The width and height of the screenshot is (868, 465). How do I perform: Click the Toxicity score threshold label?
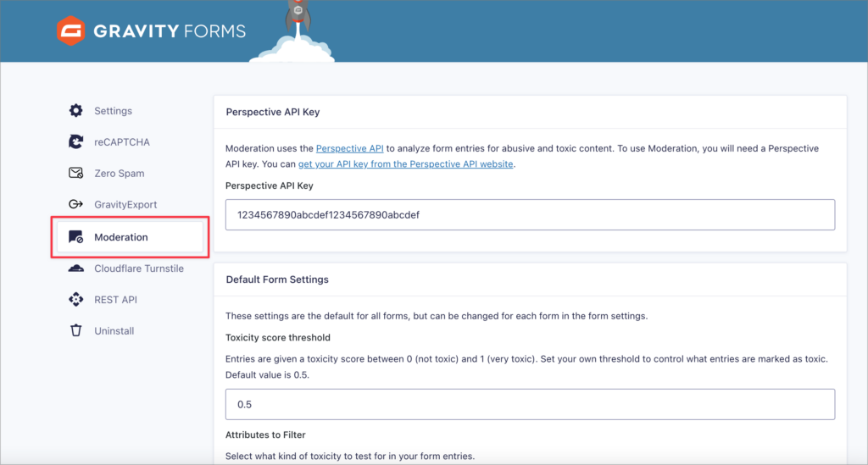278,337
